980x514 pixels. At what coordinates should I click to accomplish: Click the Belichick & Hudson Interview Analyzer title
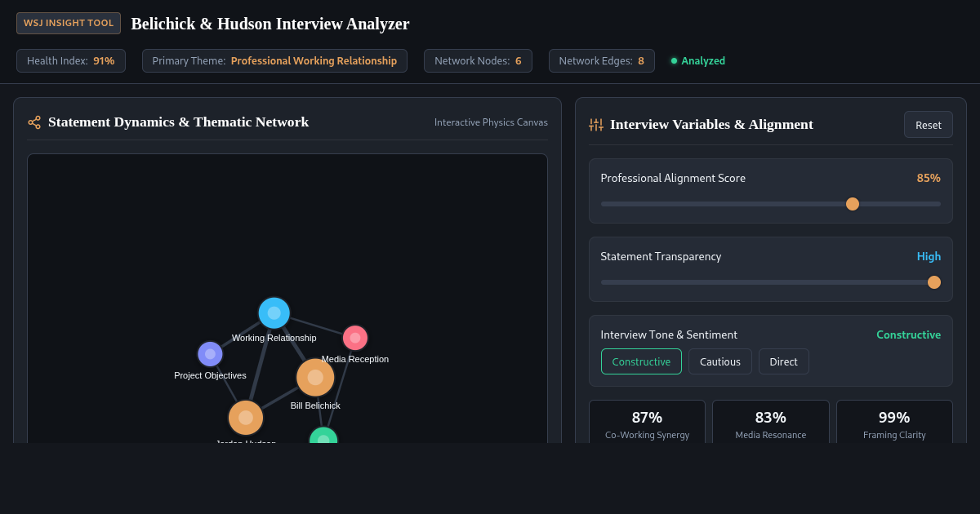(270, 24)
